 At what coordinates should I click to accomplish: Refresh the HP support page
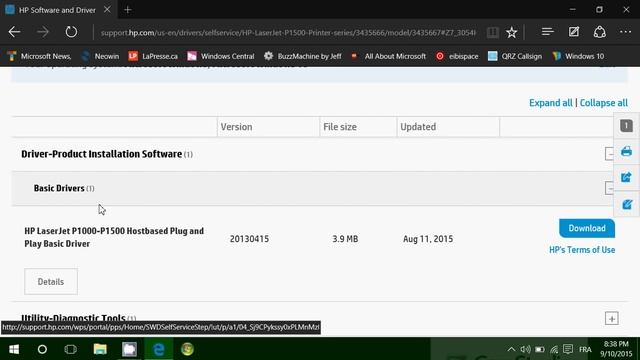point(71,32)
